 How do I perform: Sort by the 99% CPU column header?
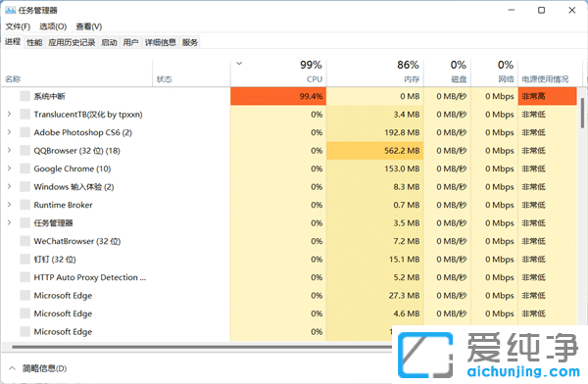(278, 73)
